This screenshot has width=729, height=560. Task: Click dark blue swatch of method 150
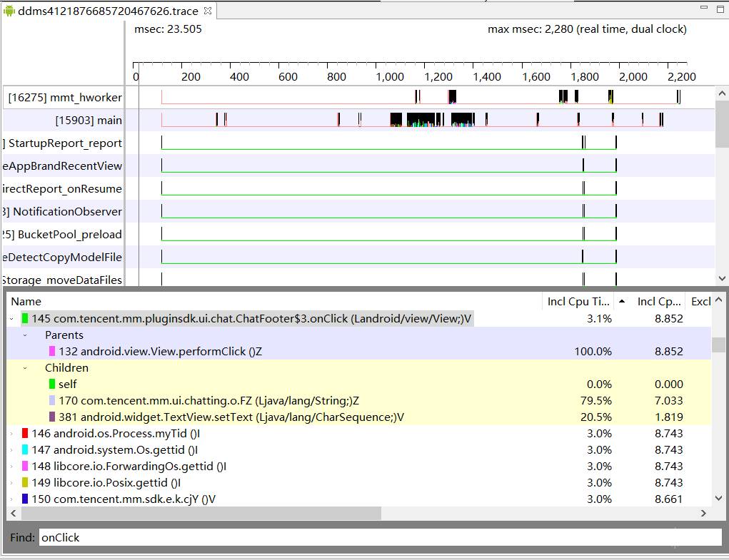[x=25, y=499]
